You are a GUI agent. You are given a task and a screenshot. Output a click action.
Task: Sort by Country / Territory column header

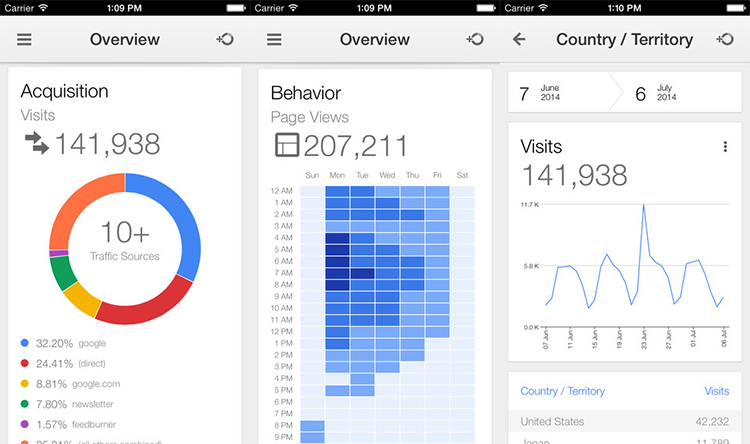pos(562,391)
